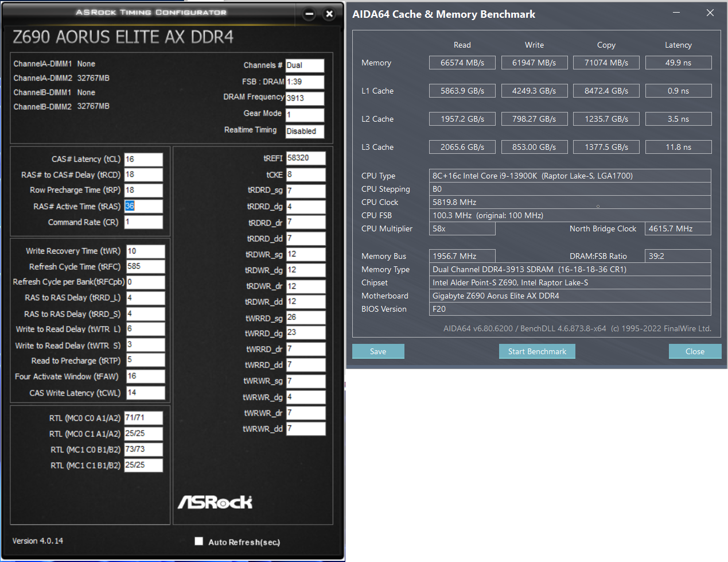Select the tWRWR_dd value field

306,428
